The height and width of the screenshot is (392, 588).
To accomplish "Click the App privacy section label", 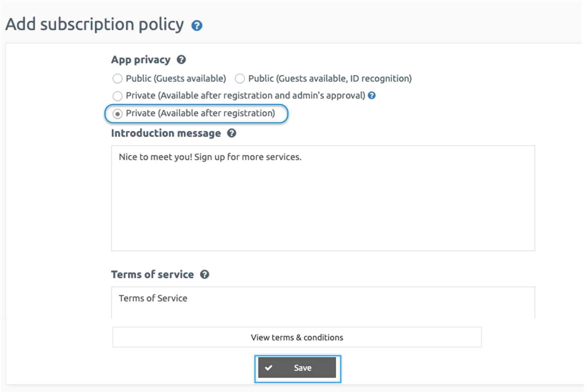I will coord(141,60).
